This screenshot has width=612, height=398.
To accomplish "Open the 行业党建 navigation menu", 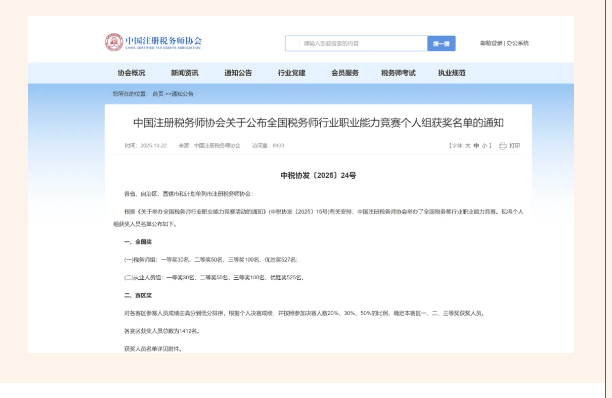I will [x=292, y=73].
